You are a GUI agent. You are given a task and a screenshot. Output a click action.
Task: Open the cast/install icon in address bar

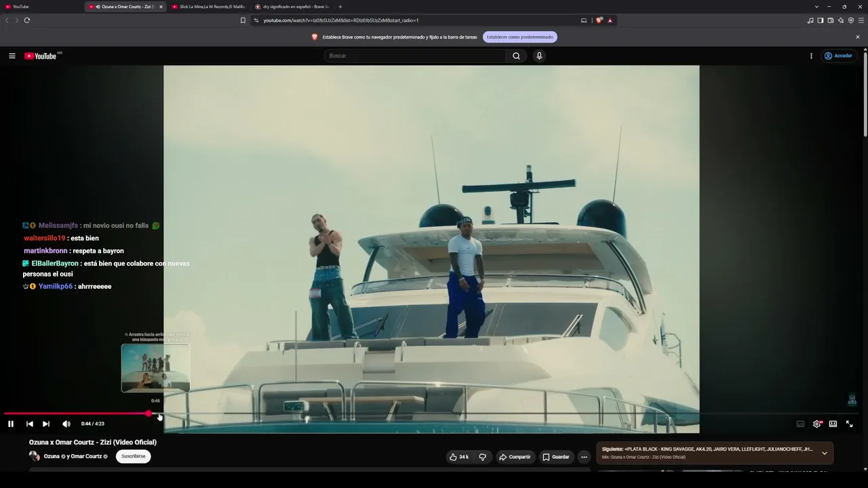click(x=584, y=20)
